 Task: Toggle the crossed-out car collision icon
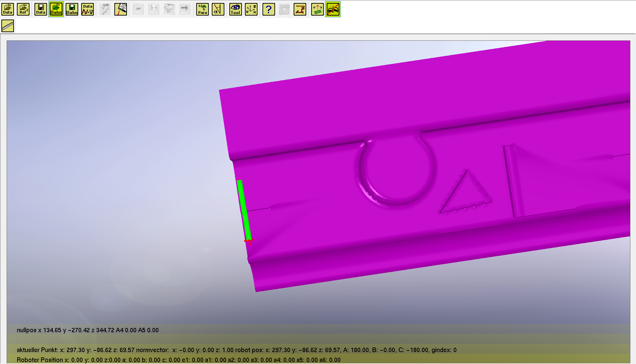tap(333, 9)
